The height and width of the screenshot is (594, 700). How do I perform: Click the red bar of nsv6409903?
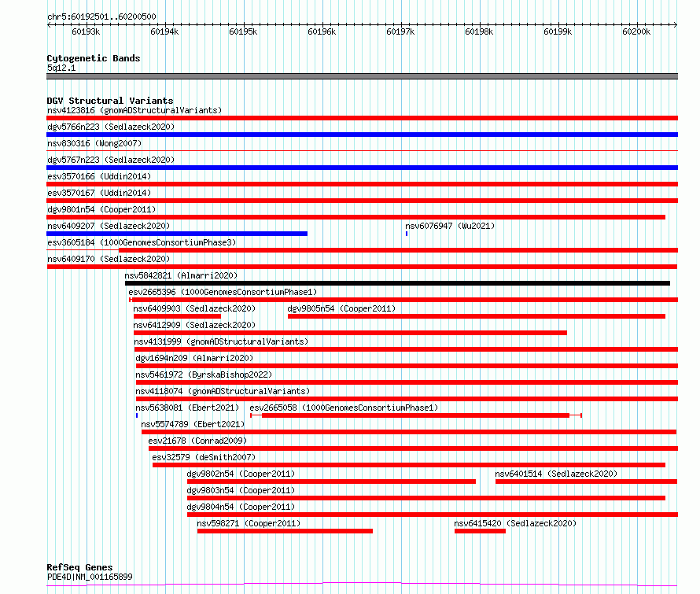(x=177, y=316)
